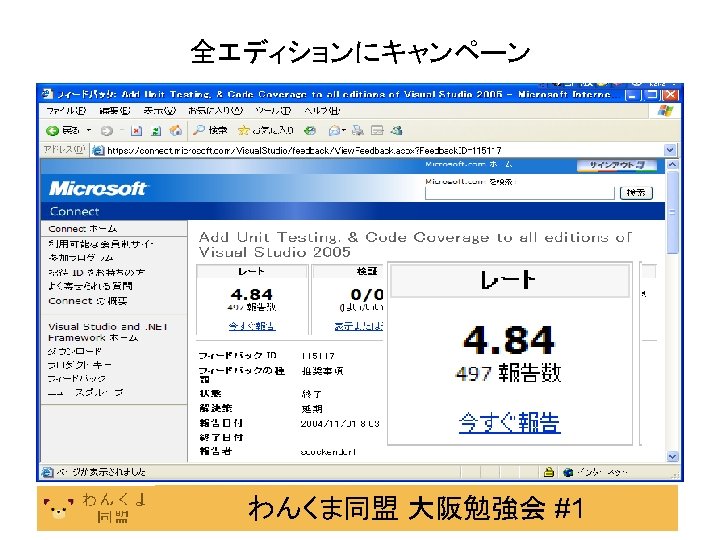Click 今すぐ報告 in the small レート box
The height and width of the screenshot is (540, 720).
tap(252, 326)
